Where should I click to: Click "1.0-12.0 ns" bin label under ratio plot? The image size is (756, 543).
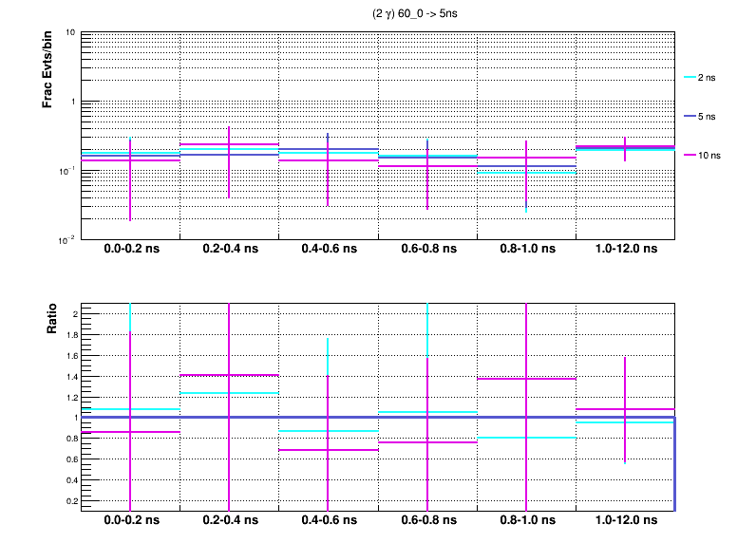pos(624,521)
